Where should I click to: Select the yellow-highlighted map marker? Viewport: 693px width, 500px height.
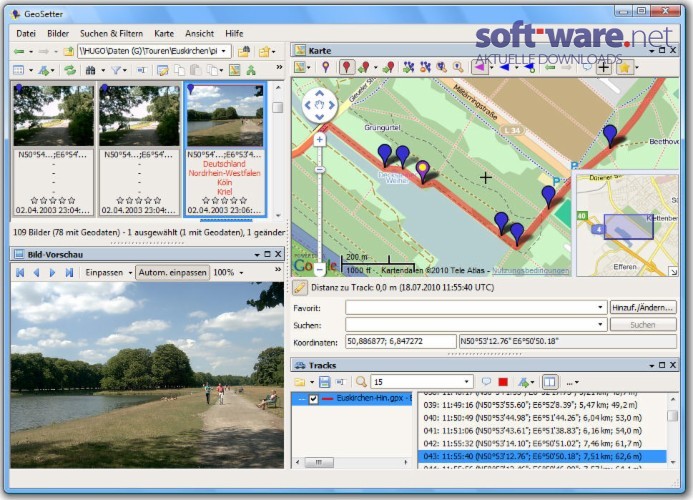[423, 172]
